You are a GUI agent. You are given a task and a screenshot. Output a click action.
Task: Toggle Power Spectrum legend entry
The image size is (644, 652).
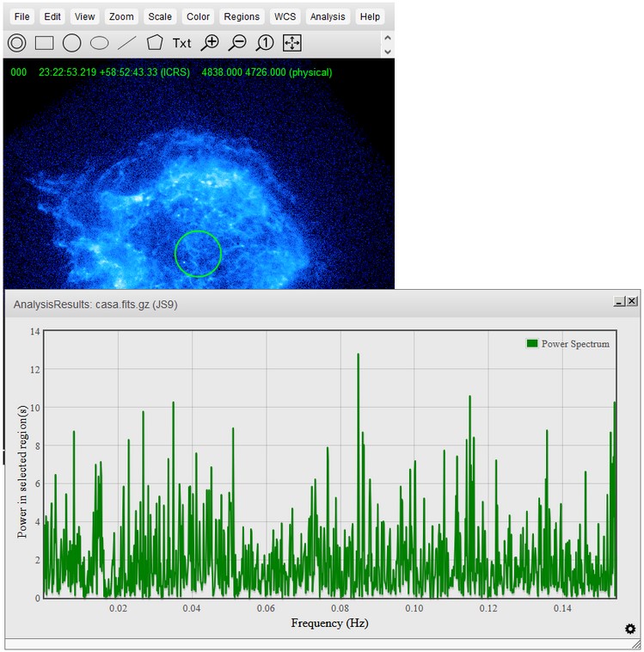(x=567, y=344)
